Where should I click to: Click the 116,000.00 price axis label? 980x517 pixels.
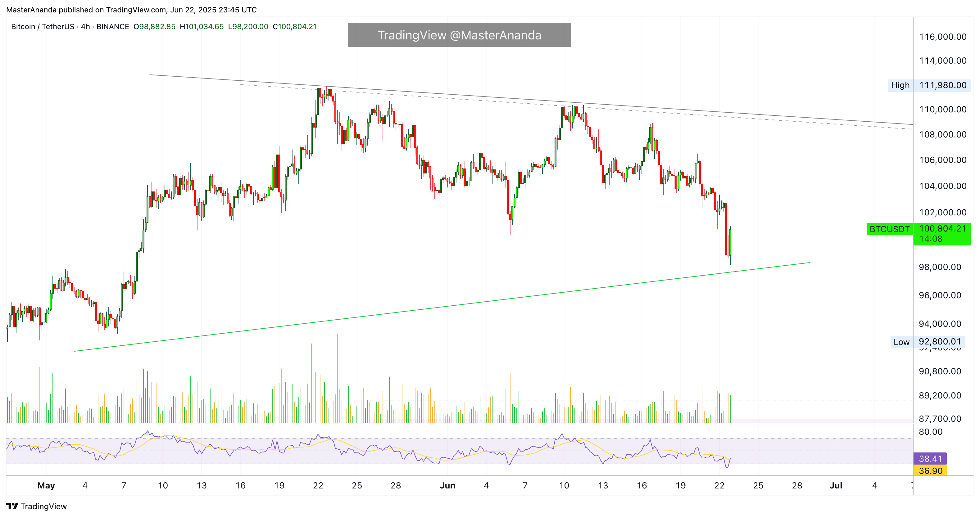point(943,37)
